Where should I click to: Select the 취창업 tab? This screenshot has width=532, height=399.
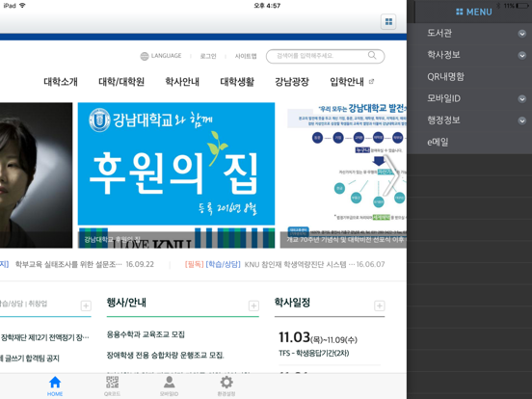pyautogui.click(x=38, y=304)
